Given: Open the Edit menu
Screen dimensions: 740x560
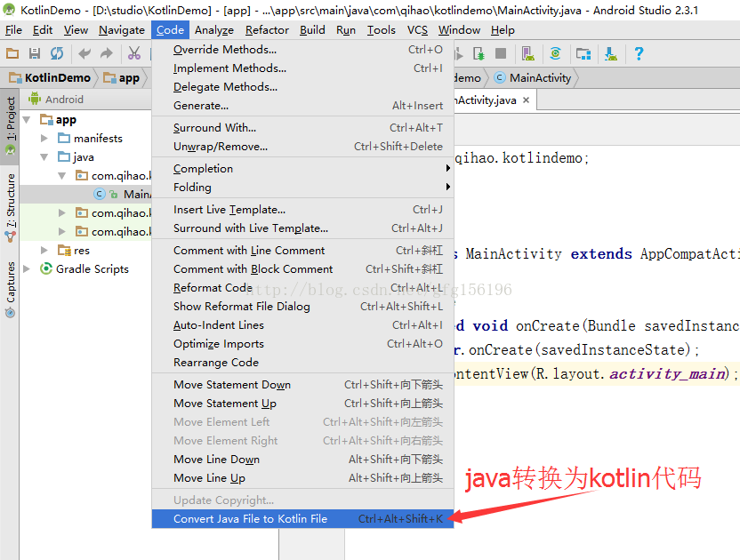Looking at the screenshot, I should pyautogui.click(x=43, y=30).
